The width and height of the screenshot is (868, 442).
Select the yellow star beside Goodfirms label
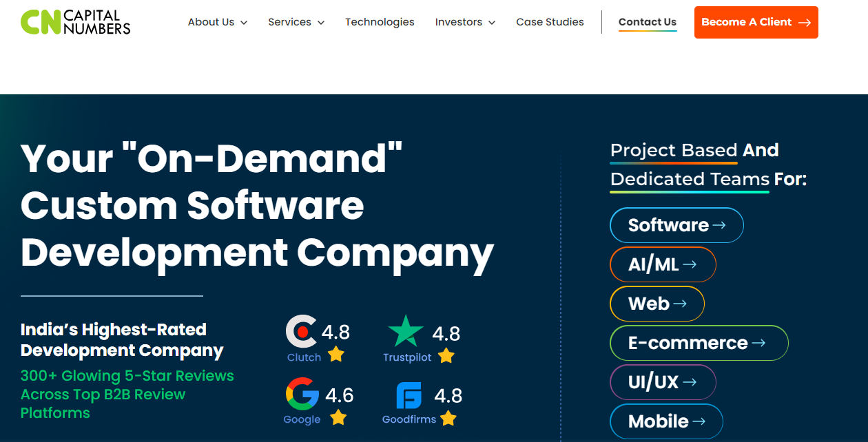[x=448, y=417]
